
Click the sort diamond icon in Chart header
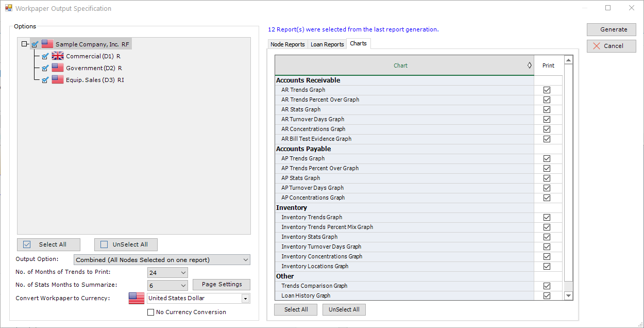(x=529, y=65)
